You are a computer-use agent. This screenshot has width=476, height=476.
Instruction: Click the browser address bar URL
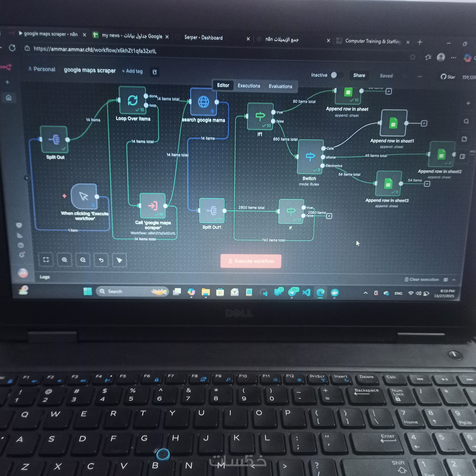tap(95, 50)
